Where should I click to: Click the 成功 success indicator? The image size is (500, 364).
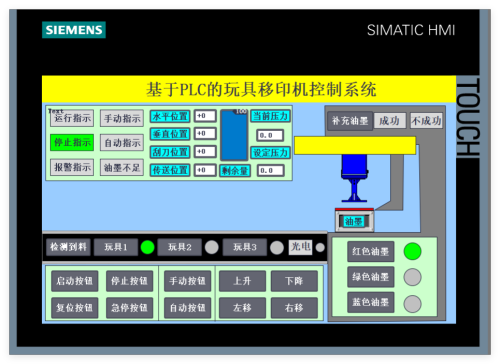[390, 121]
